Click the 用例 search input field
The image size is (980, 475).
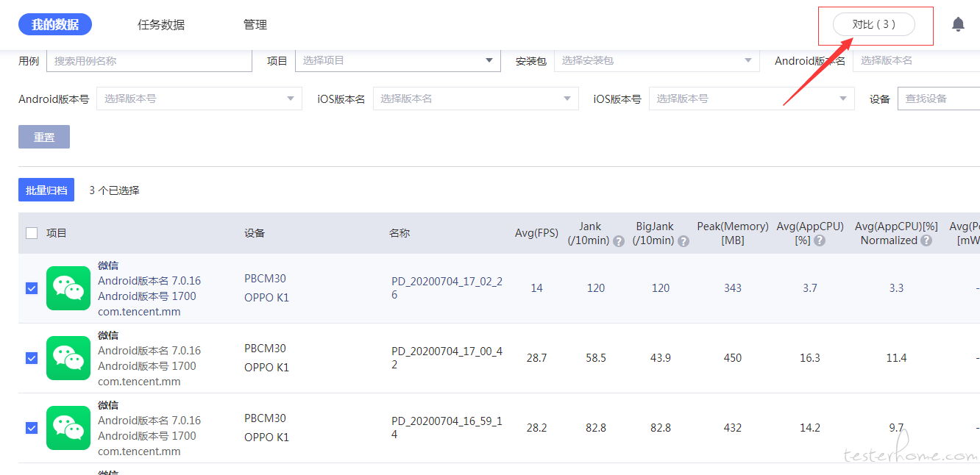point(149,61)
